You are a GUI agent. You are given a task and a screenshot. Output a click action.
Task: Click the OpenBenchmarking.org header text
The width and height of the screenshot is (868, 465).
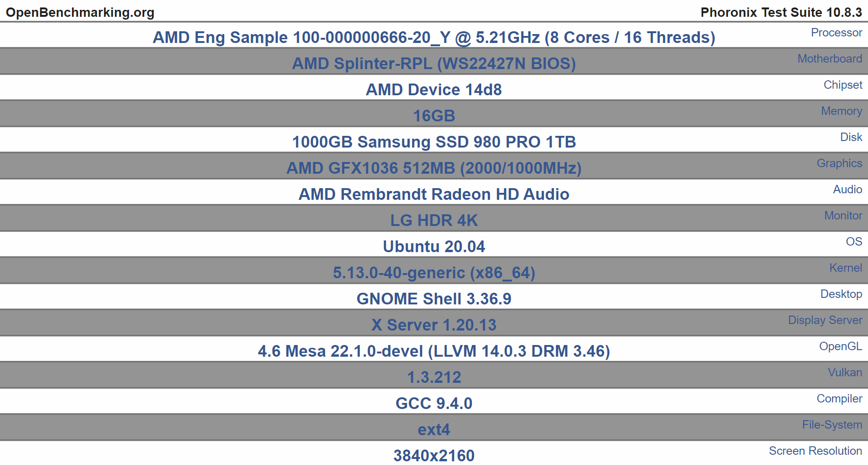(80, 13)
